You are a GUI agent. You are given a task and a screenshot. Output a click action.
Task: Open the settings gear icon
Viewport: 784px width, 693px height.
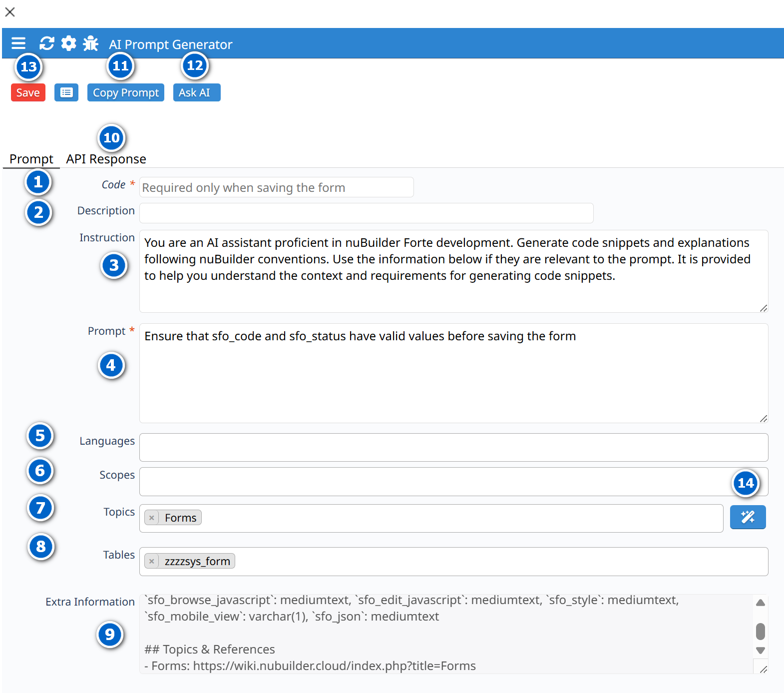69,43
